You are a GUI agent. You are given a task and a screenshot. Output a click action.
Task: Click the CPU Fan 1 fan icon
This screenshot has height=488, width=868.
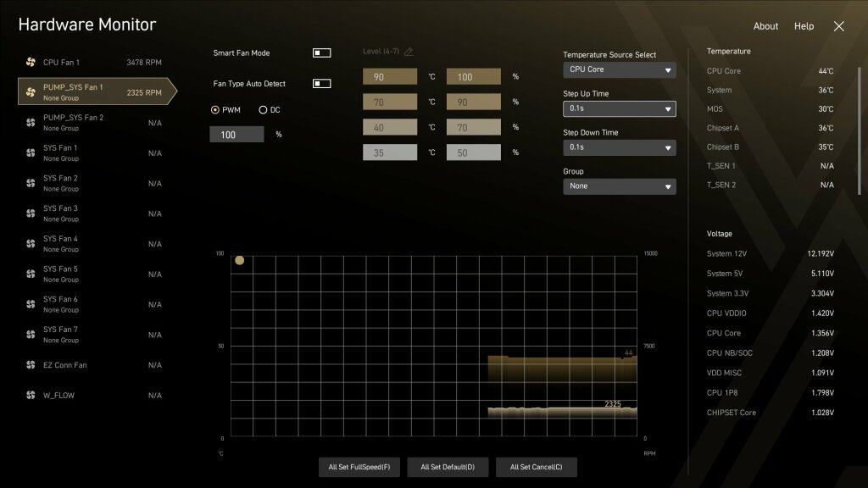pyautogui.click(x=31, y=62)
